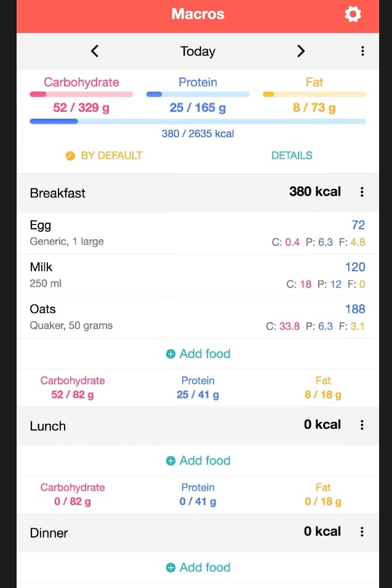
Task: Open Lunch three-dot options menu
Action: pyautogui.click(x=362, y=425)
